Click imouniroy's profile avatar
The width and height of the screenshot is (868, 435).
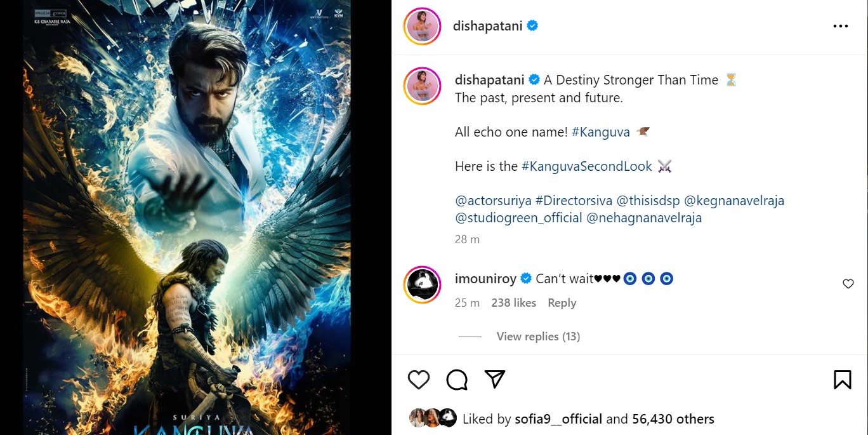point(422,284)
